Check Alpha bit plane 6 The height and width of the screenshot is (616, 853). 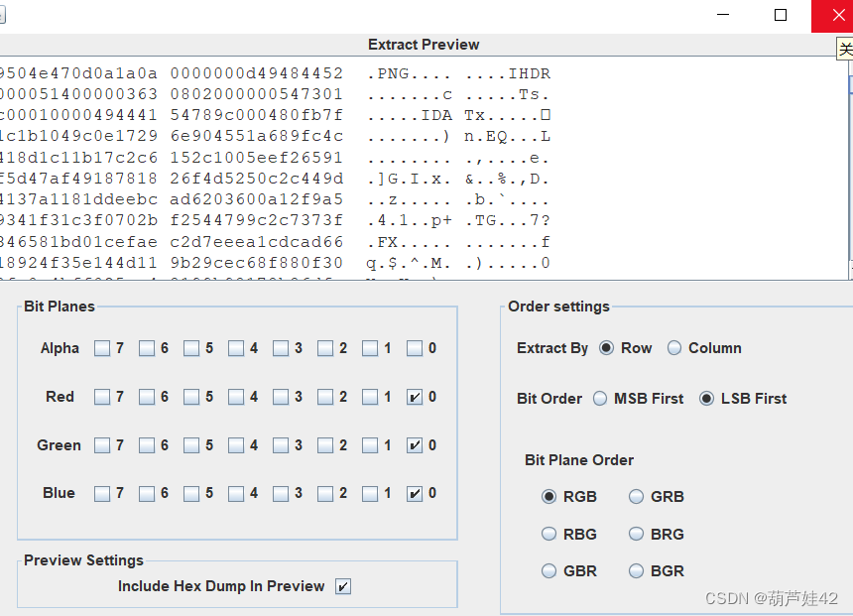pos(147,348)
